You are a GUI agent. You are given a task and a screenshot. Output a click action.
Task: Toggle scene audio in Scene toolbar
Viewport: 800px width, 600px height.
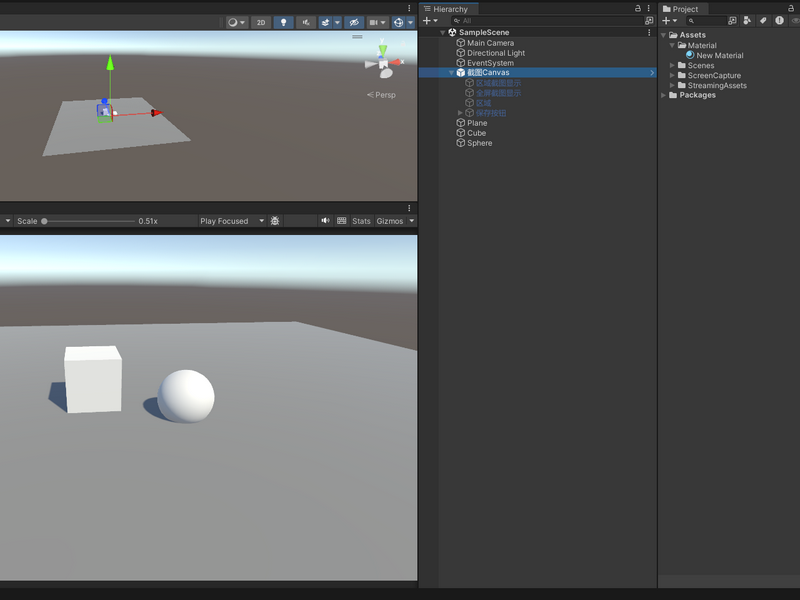pyautogui.click(x=306, y=22)
